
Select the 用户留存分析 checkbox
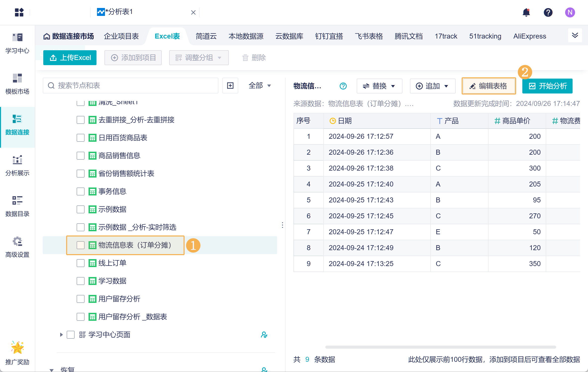pos(80,299)
